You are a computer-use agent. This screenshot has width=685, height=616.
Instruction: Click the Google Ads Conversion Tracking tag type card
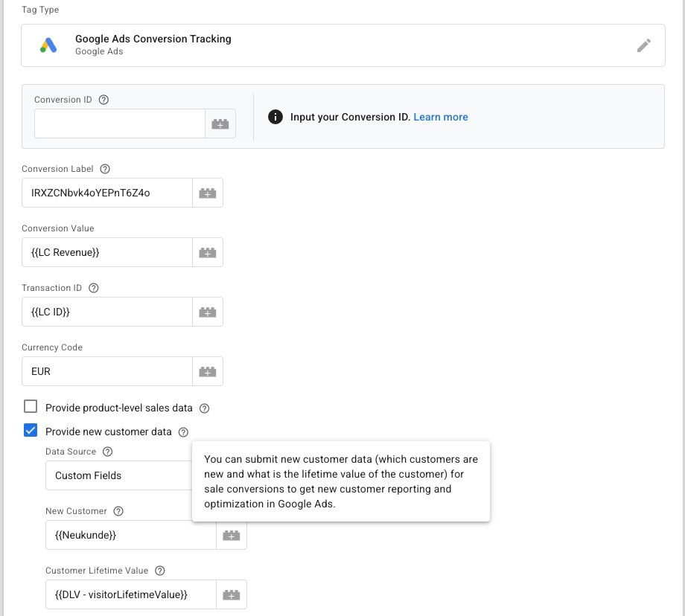(343, 45)
